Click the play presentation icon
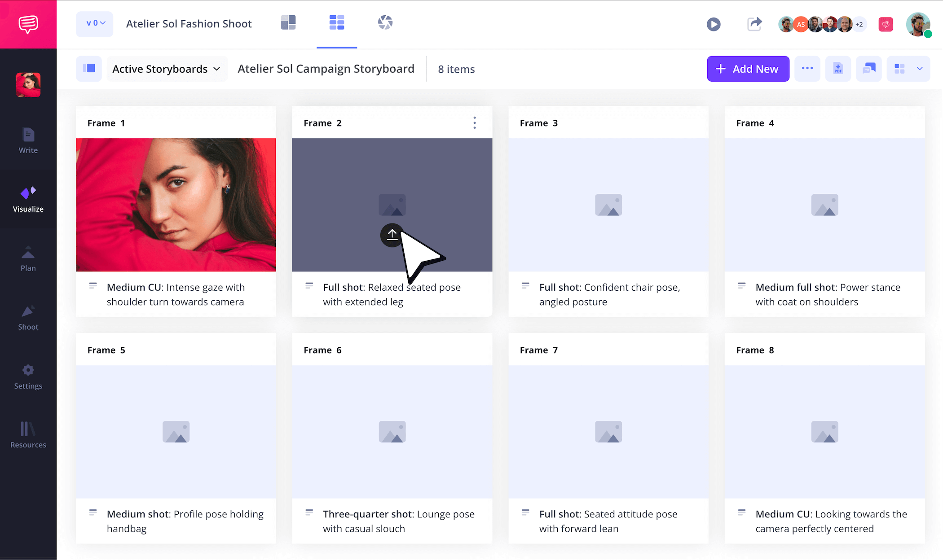Viewport: 943px width, 560px height. [x=714, y=24]
